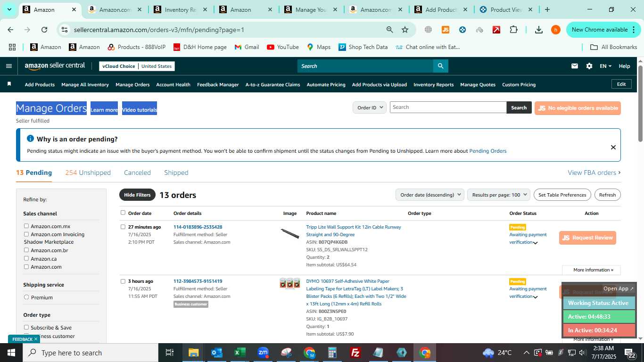Check the Amazon.ca sales channel filter

pos(26,258)
